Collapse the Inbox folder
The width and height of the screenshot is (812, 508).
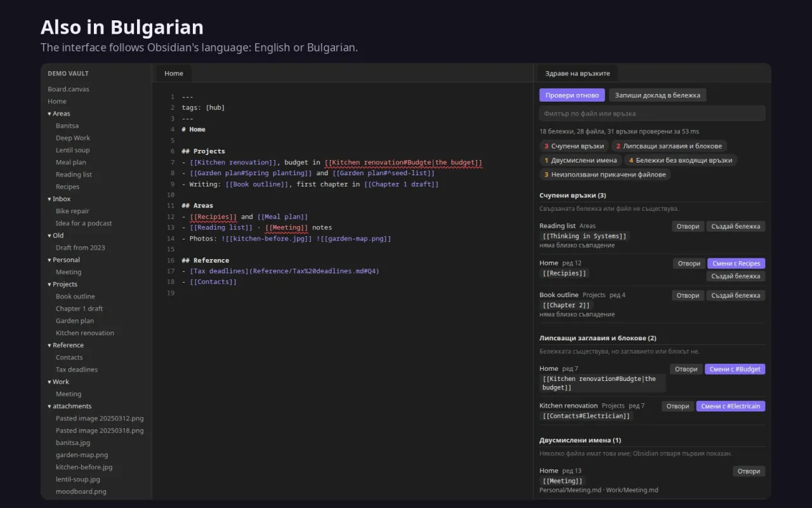click(x=59, y=199)
